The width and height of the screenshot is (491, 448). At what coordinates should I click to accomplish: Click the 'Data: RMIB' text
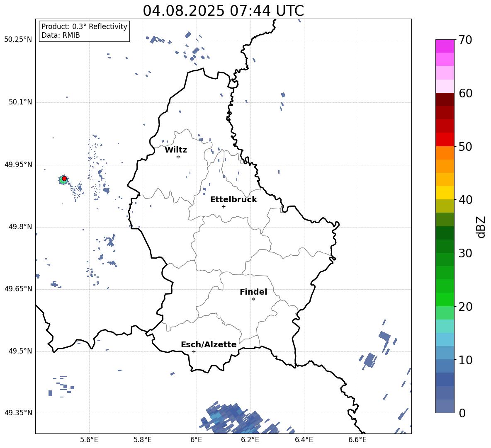[61, 35]
